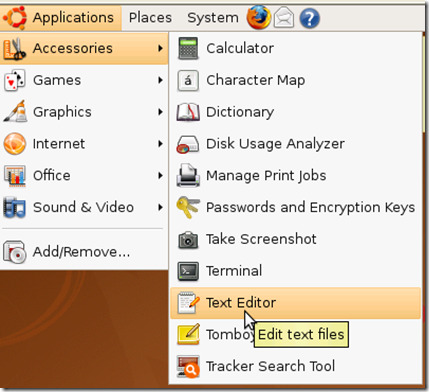The width and height of the screenshot is (429, 392).
Task: Click the Accessories scissors icon
Action: pyautogui.click(x=14, y=49)
